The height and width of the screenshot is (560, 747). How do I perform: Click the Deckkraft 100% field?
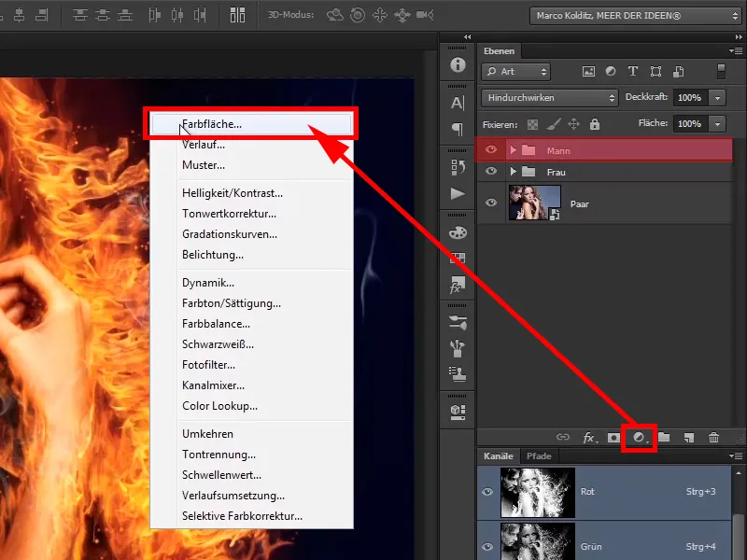(690, 98)
